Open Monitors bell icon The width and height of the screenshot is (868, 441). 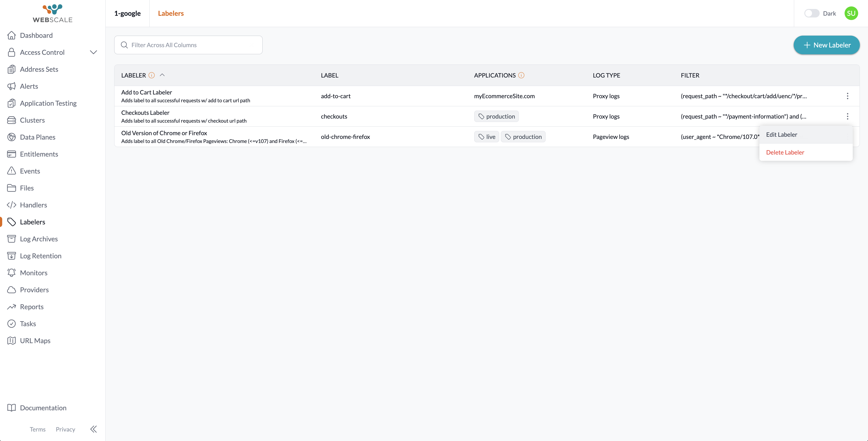pos(12,273)
